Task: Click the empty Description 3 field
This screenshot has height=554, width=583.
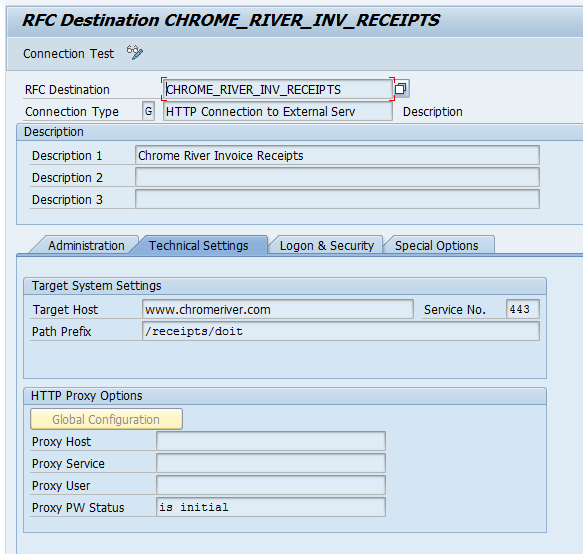Action: 337,199
